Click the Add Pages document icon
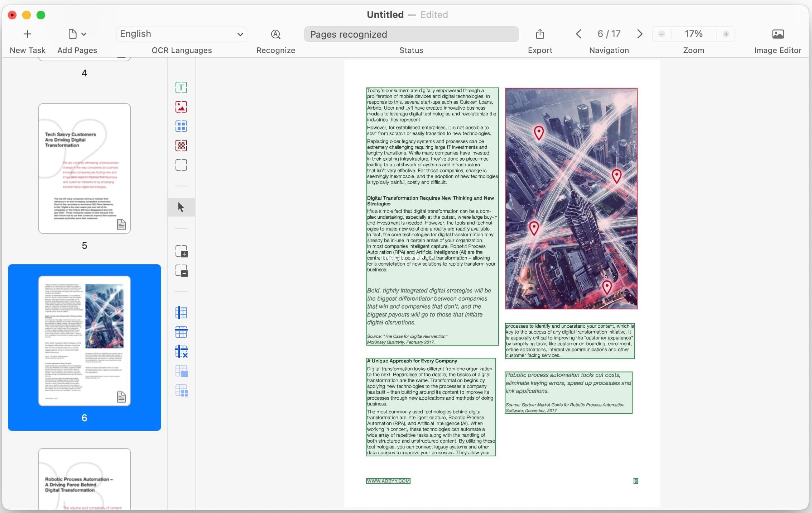Viewport: 812px width, 513px height. 72,34
